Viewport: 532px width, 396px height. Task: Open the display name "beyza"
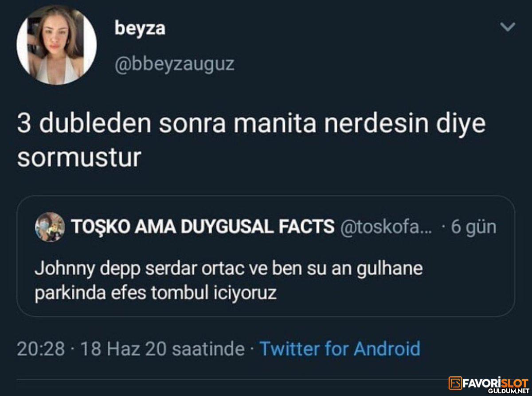(x=140, y=28)
